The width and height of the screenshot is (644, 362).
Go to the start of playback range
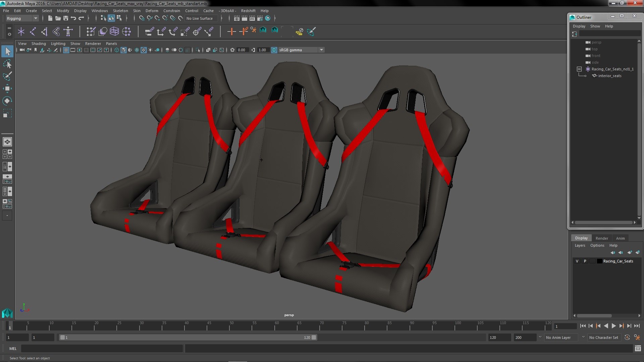[x=583, y=326]
